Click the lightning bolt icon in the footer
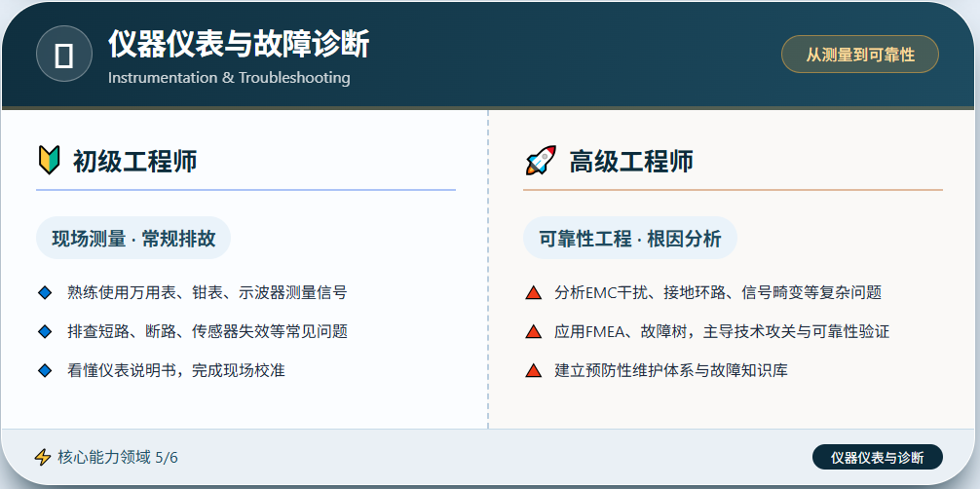 click(x=43, y=458)
